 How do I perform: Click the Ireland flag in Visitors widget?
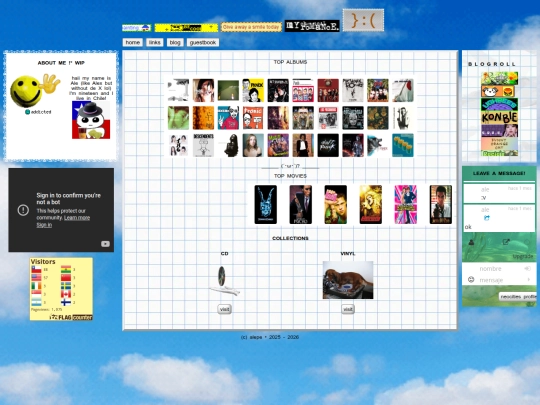(x=37, y=286)
